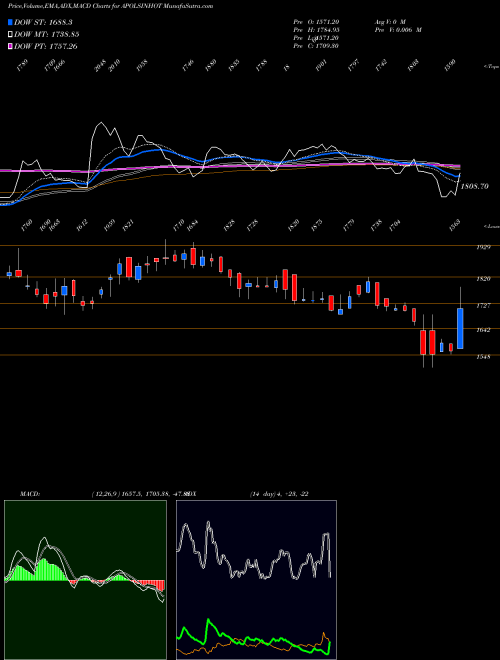Click the '<Lows' label at right edge

click(x=491, y=226)
